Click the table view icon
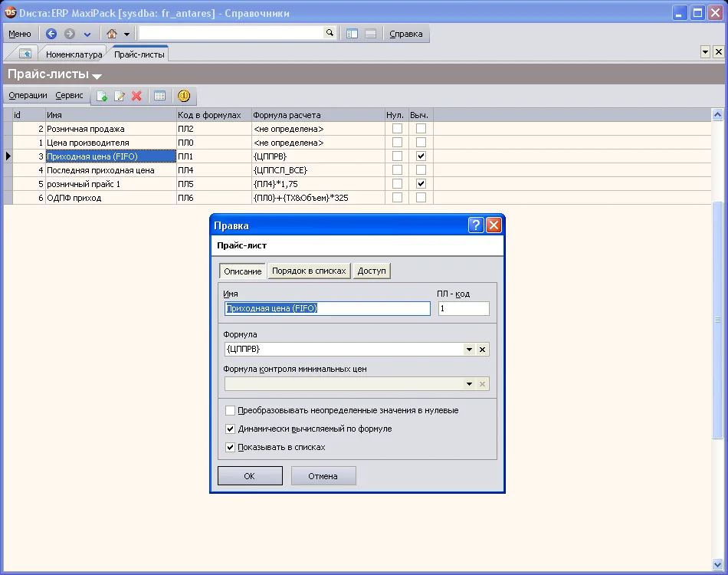Image resolution: width=728 pixels, height=575 pixels. [x=159, y=96]
